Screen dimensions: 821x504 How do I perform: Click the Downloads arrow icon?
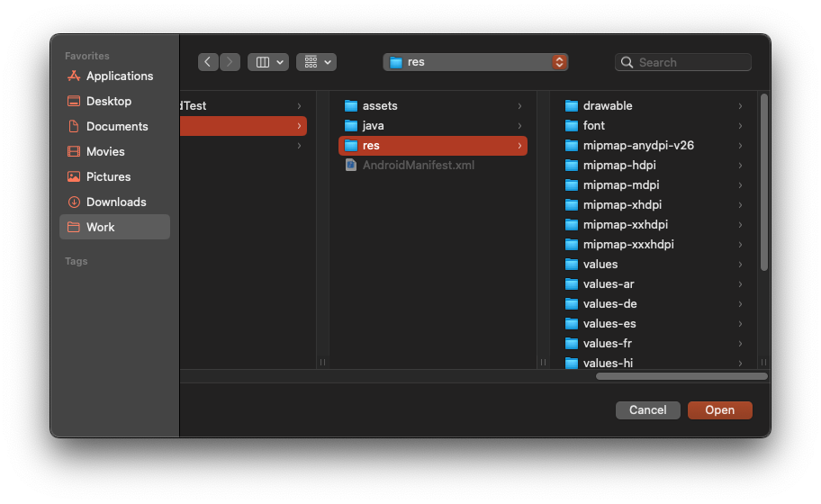click(x=74, y=202)
